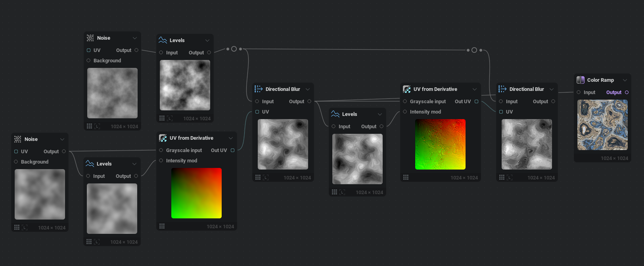The width and height of the screenshot is (644, 266).
Task: Click the Color Ramp node icon
Action: pos(580,80)
